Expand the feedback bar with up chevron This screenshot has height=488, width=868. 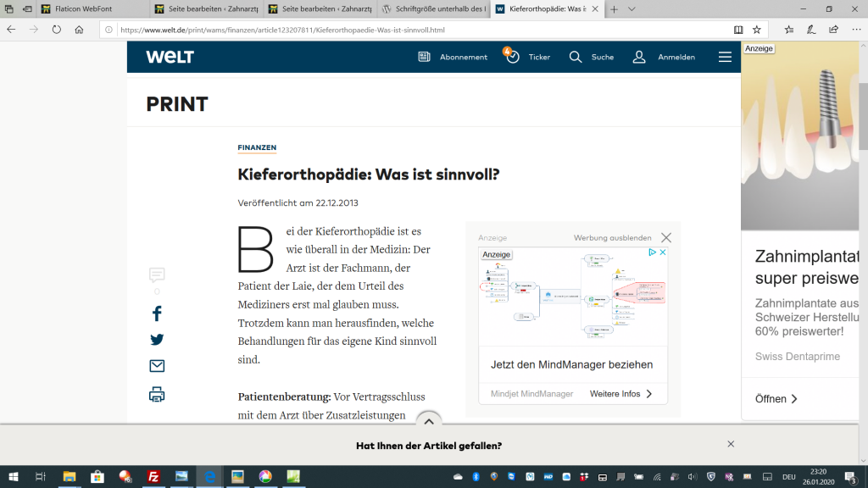[428, 421]
